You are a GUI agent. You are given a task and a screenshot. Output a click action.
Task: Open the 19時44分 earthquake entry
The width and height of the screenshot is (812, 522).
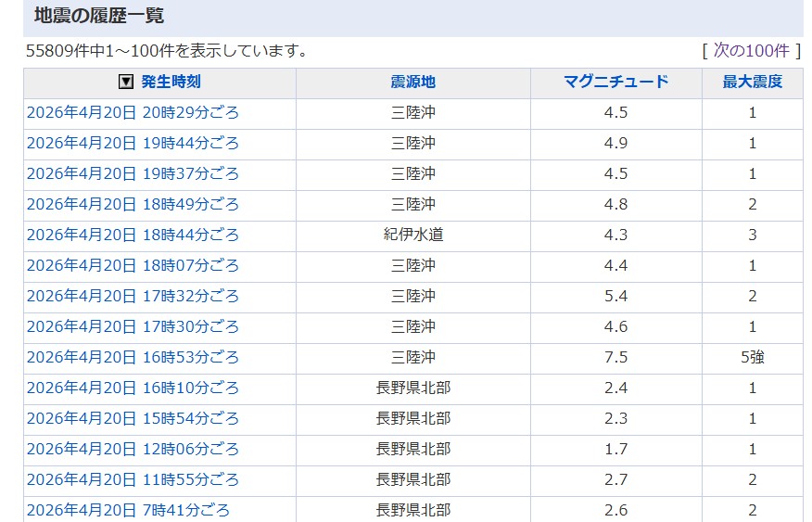(x=133, y=144)
